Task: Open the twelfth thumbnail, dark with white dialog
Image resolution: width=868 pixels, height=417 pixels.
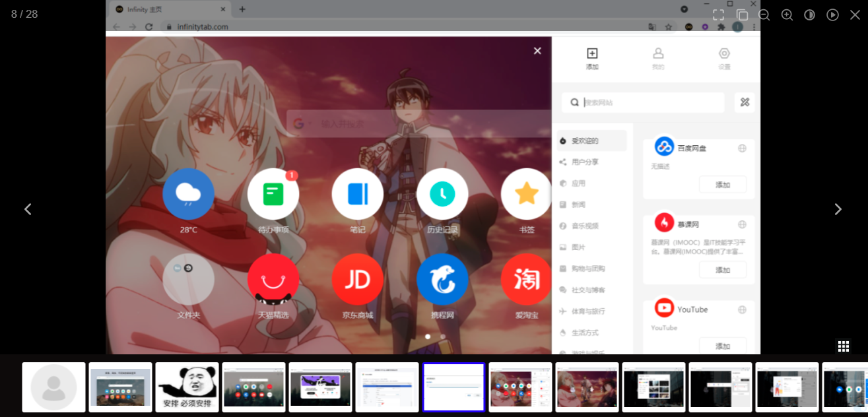Action: click(787, 387)
